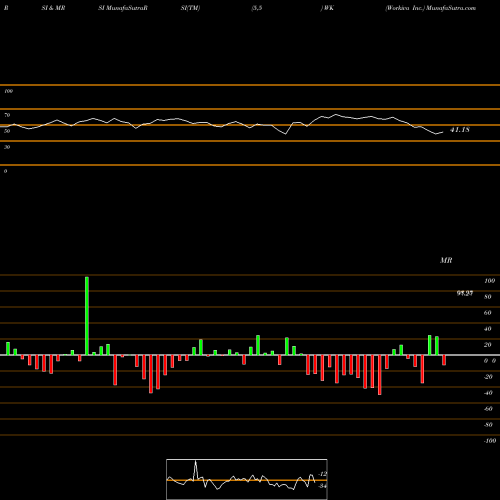Click the RSI axis label 70

tap(7, 115)
